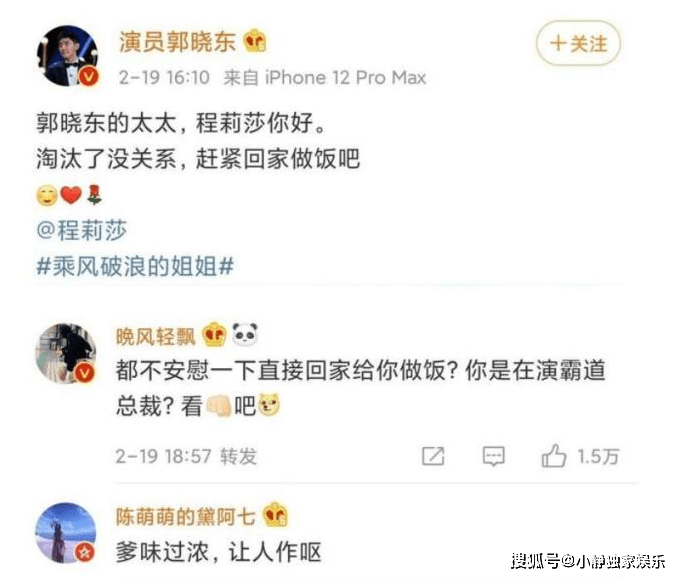Click the crown badge next to 晚风轻飘
Viewport: 680px width, 578px height.
215,335
